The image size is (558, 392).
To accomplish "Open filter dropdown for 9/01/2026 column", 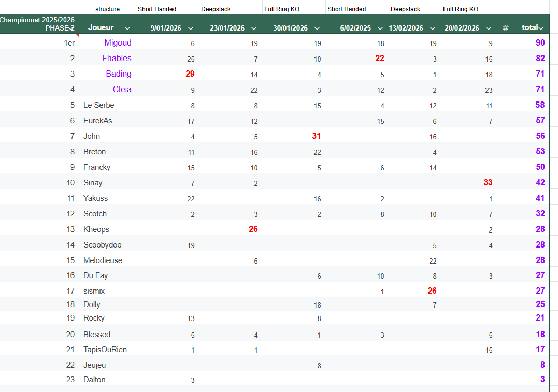I will 190,28.
